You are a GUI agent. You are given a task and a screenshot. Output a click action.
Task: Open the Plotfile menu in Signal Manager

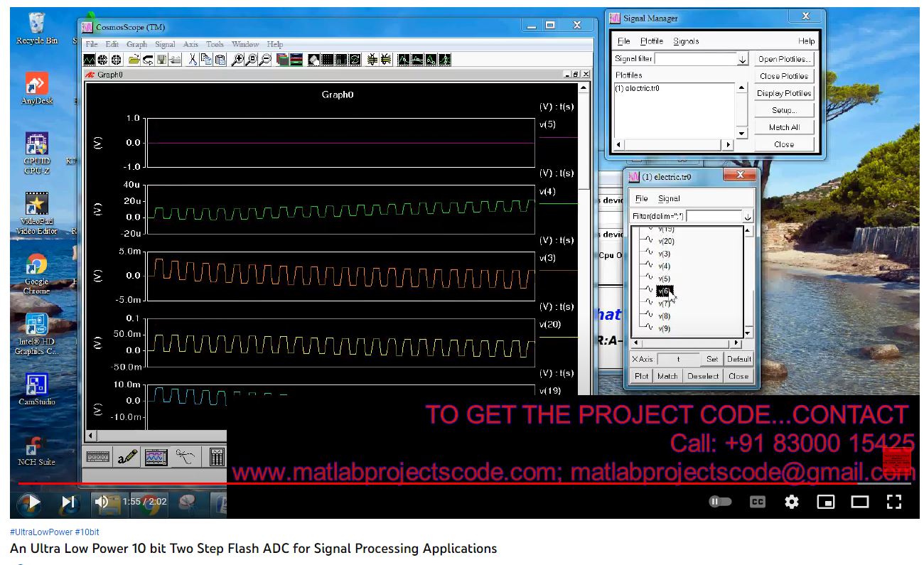point(651,41)
